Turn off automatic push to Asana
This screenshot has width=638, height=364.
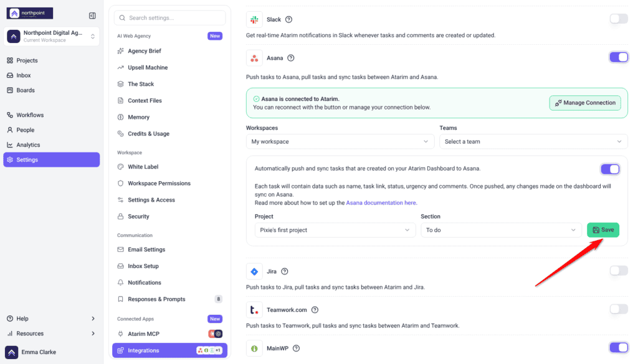pyautogui.click(x=610, y=169)
